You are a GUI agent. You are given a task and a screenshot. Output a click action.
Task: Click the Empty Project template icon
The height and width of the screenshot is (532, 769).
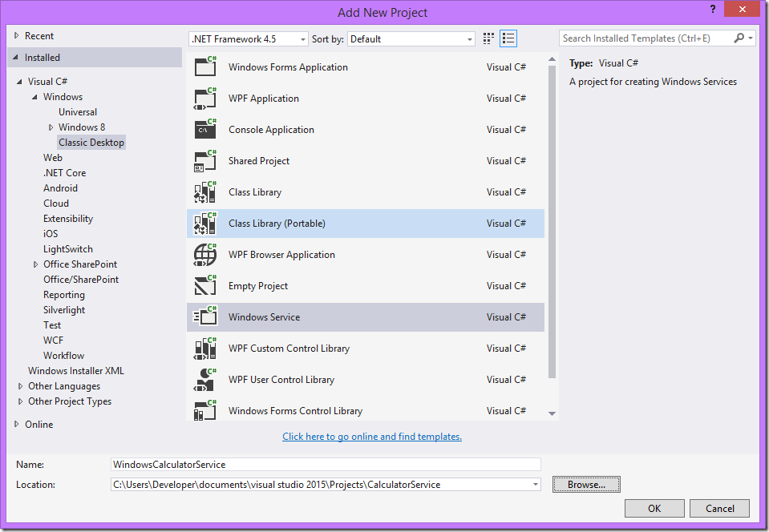coord(205,286)
